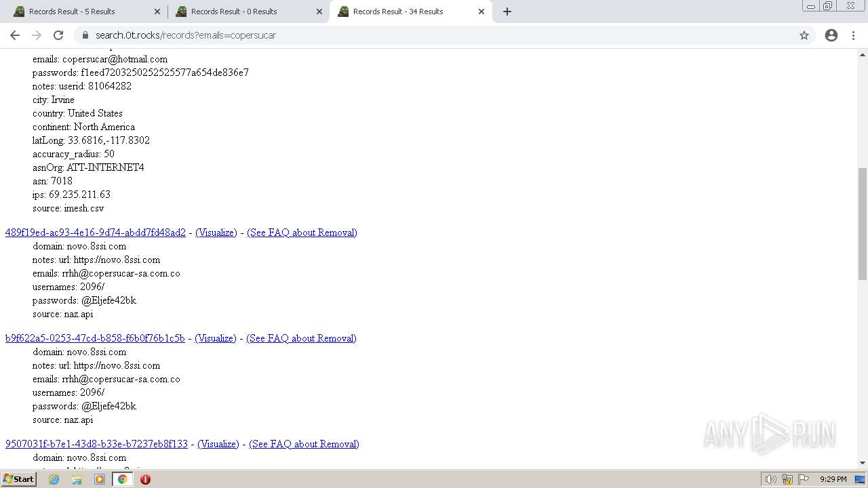868x488 pixels.
Task: Open the Chrome profile account icon
Action: tap(831, 35)
